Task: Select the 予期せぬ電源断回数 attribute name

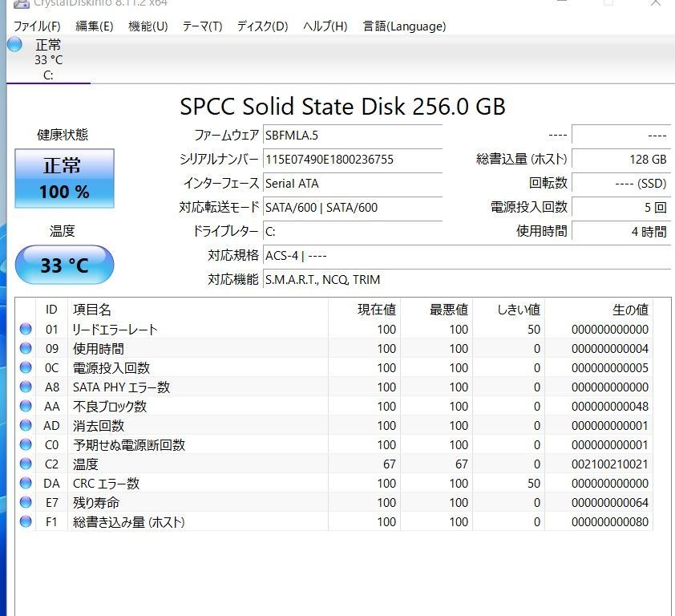Action: tap(129, 445)
